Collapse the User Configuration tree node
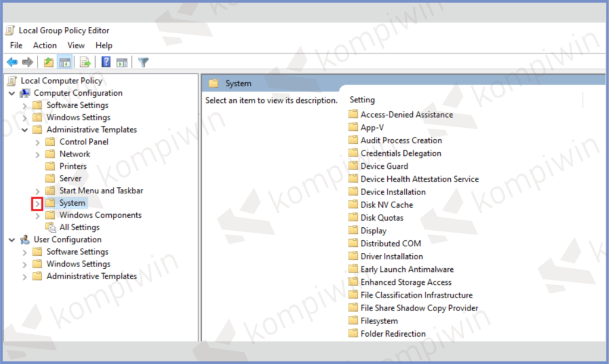 (x=12, y=240)
